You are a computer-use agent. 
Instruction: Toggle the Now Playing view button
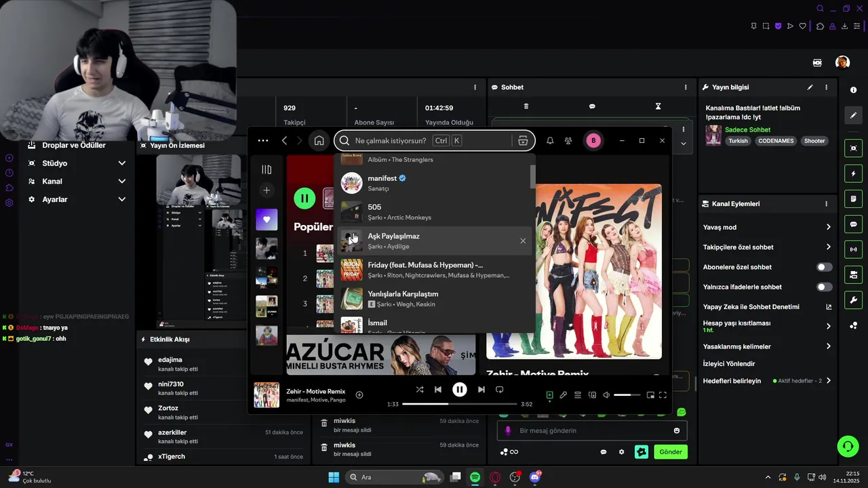coord(549,395)
